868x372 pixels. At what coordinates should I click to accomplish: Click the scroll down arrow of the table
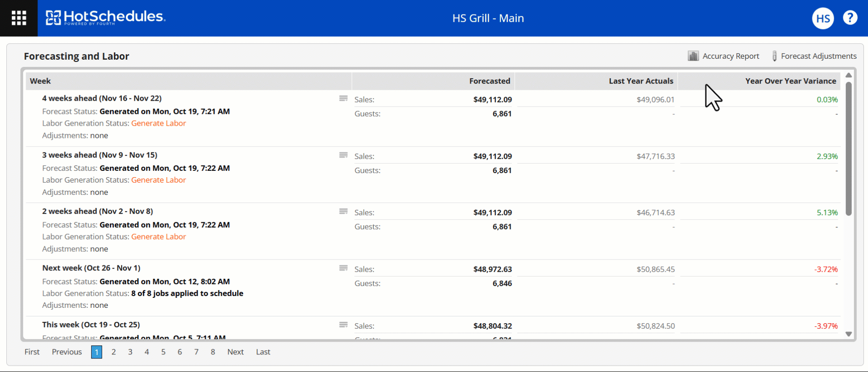[x=849, y=334]
